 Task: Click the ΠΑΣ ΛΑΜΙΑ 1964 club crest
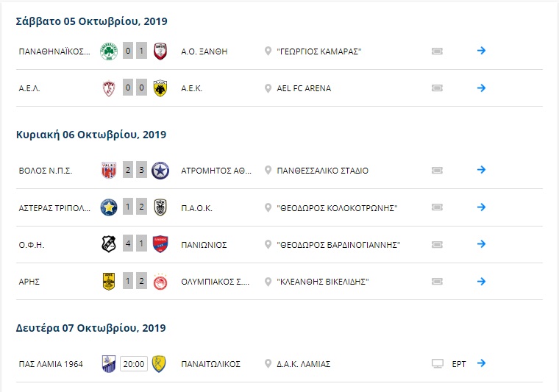pyautogui.click(x=109, y=364)
